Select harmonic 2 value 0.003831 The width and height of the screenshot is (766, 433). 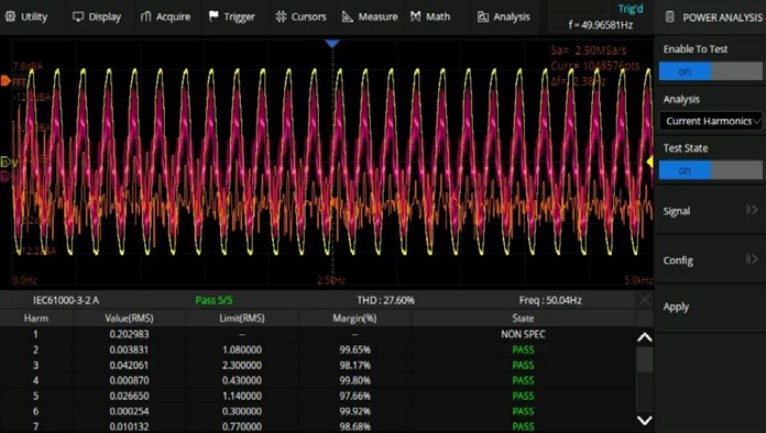coord(129,350)
